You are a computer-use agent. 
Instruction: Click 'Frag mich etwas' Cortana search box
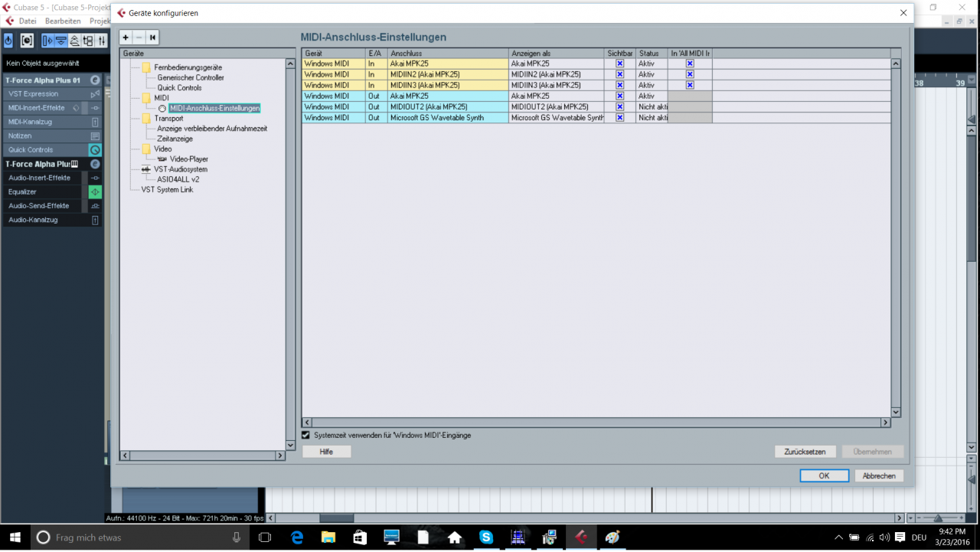click(x=140, y=537)
